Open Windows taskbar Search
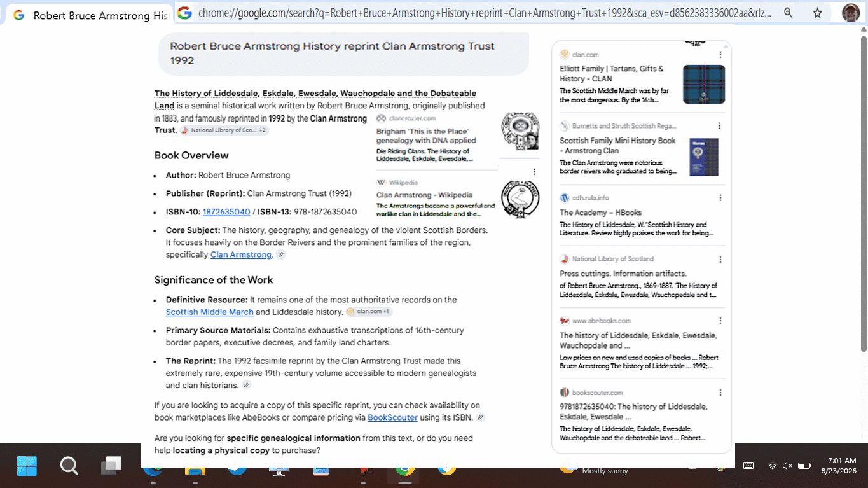The width and height of the screenshot is (868, 488). point(69,466)
